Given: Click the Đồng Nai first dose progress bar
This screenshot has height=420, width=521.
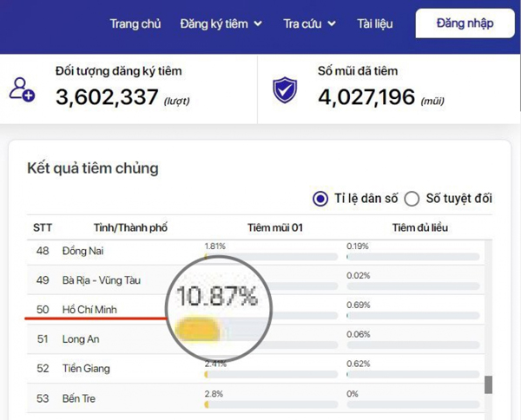Looking at the screenshot, I should pyautogui.click(x=270, y=257).
